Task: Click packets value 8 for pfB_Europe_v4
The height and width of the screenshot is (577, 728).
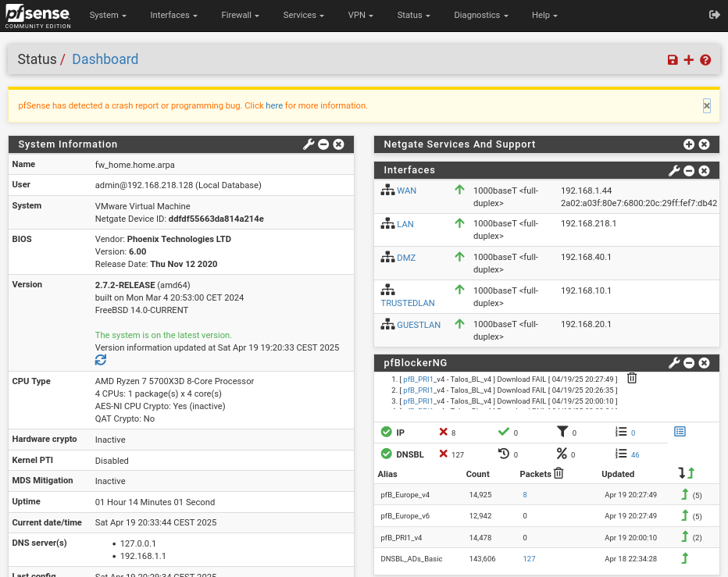Action: click(525, 495)
